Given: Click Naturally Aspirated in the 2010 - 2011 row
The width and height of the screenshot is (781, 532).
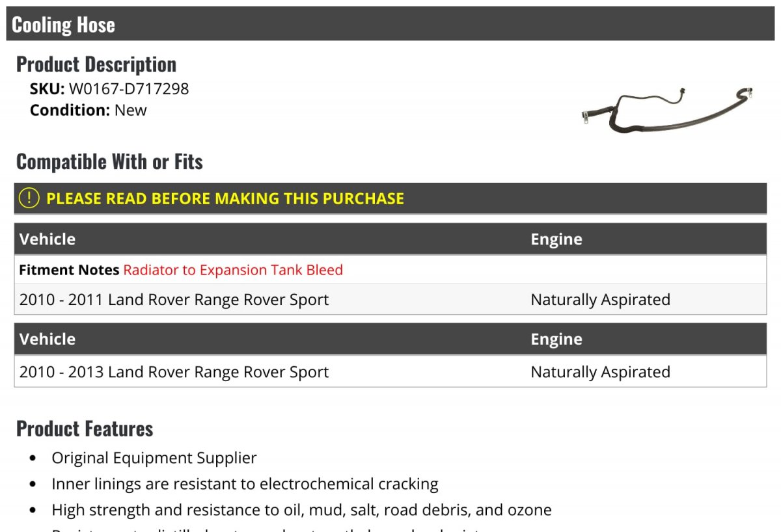Looking at the screenshot, I should tap(600, 300).
